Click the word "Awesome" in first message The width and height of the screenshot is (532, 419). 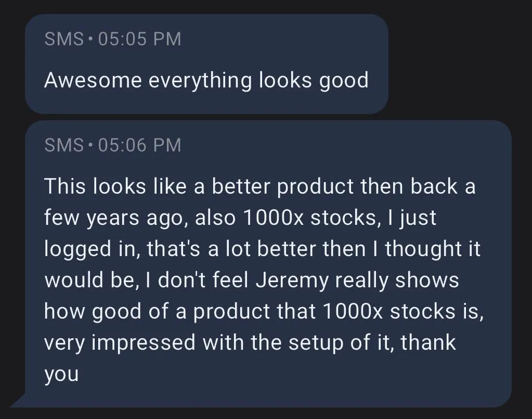[93, 81]
